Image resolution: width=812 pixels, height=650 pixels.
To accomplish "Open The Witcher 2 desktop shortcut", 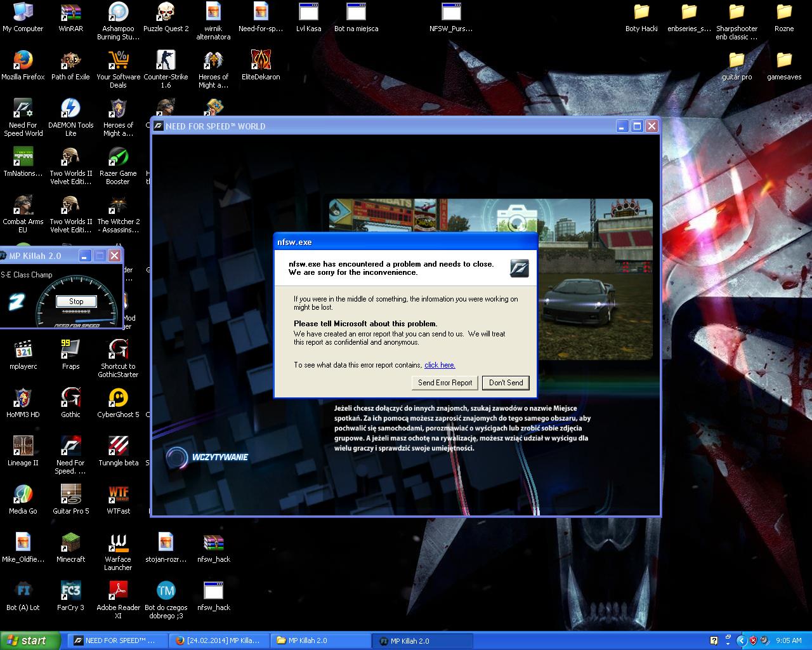I will (118, 214).
